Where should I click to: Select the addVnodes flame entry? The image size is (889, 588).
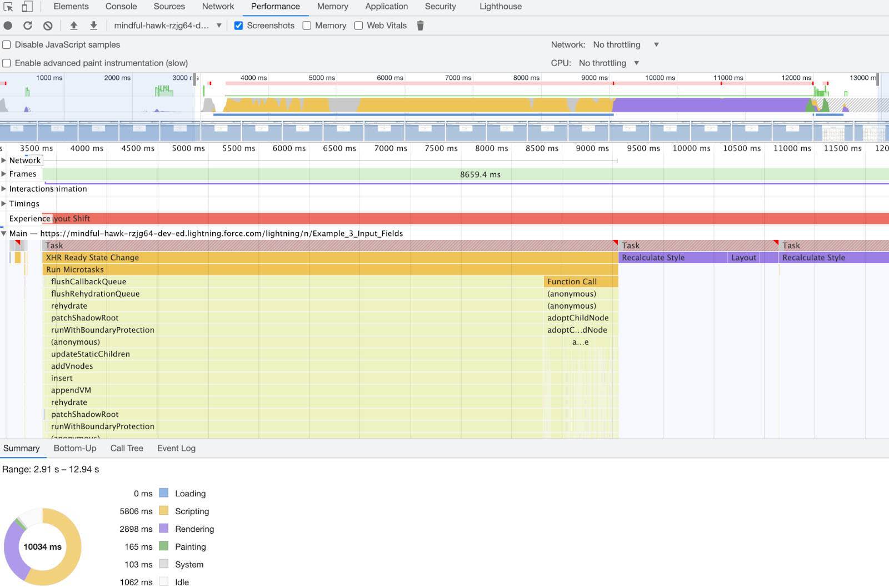(293, 366)
